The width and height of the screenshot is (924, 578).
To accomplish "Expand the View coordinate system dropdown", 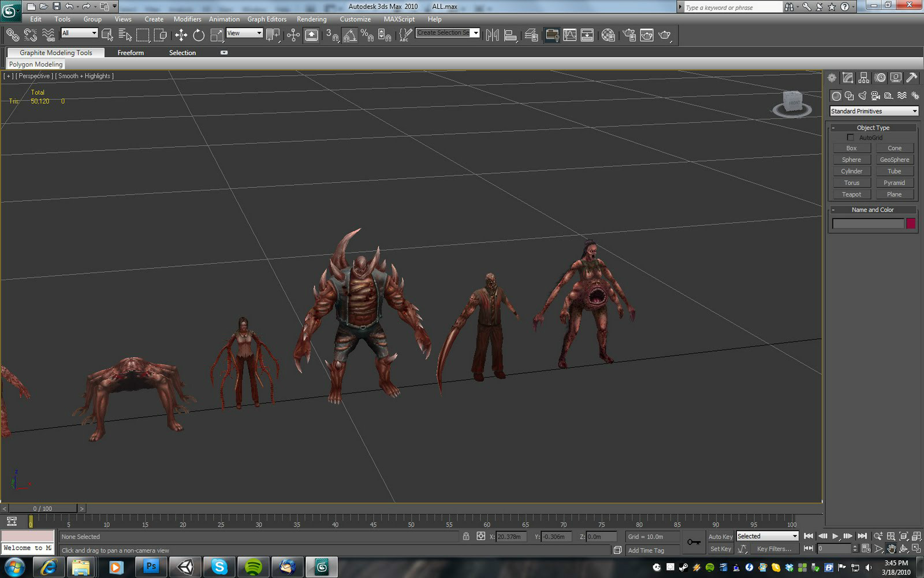I will 244,33.
